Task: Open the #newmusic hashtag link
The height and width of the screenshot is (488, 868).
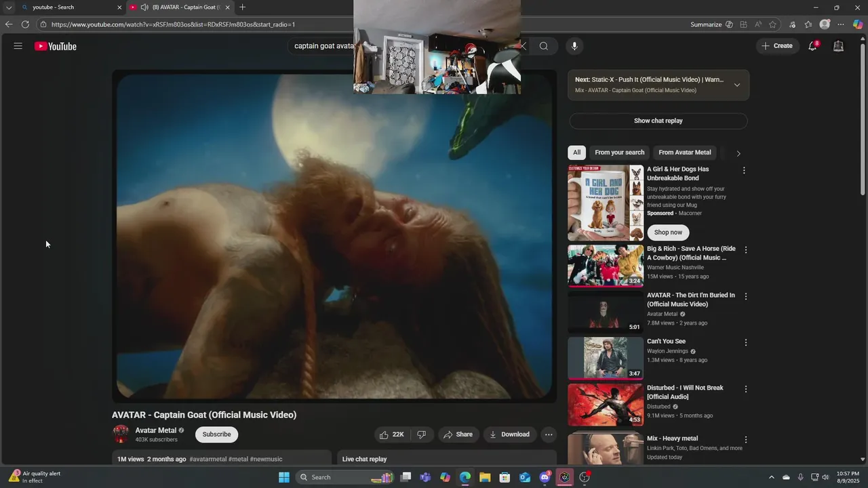Action: pos(266,459)
